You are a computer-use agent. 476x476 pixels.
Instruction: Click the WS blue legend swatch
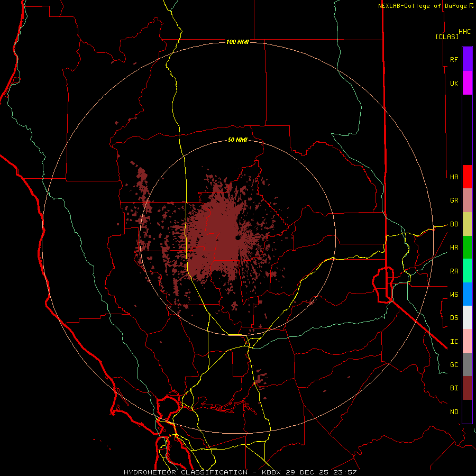467,294
